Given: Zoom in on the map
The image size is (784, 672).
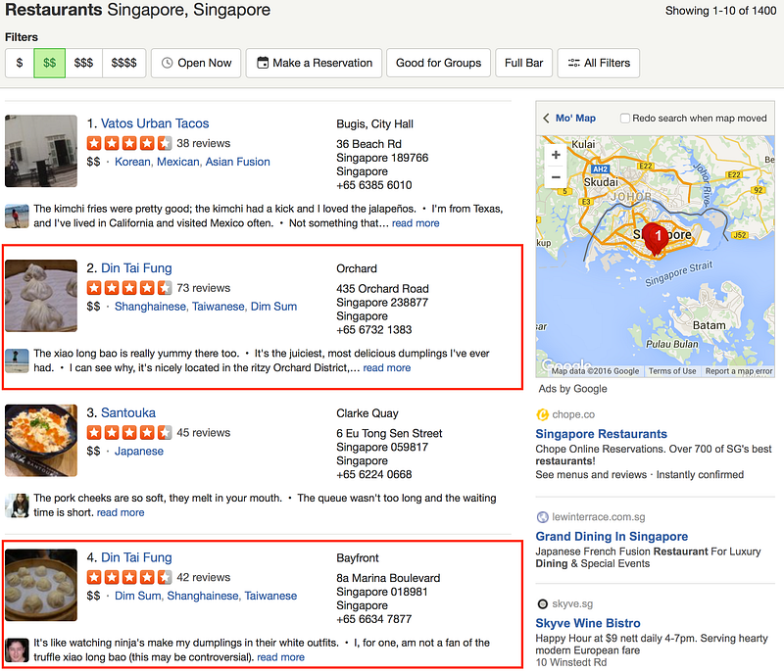Looking at the screenshot, I should (556, 155).
